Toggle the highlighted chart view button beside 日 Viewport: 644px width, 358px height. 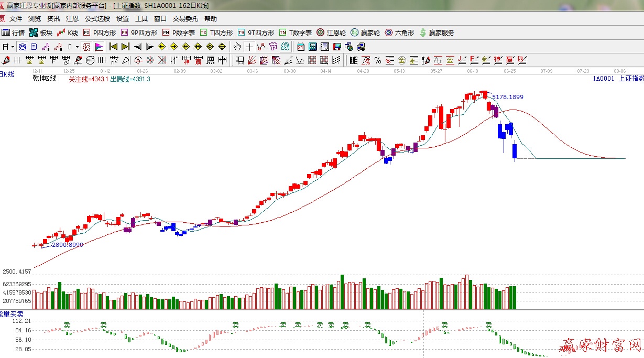(x=23, y=47)
